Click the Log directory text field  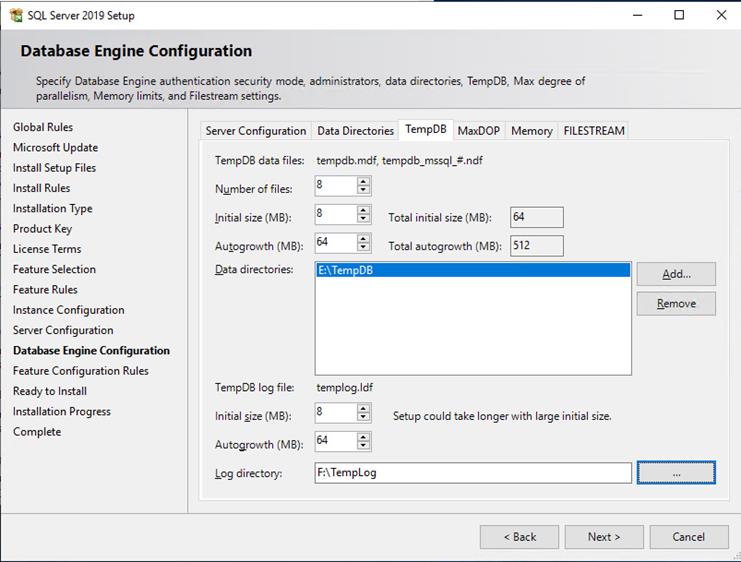(x=473, y=473)
